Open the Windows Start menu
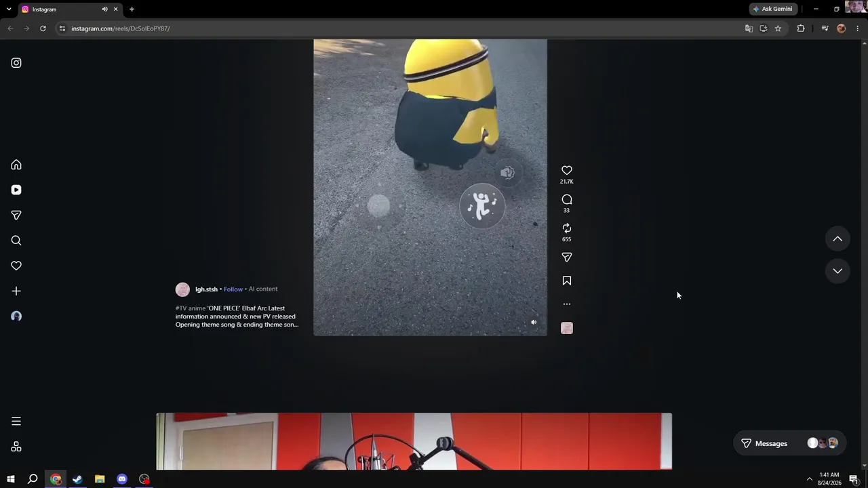Viewport: 868px width, 488px height. click(11, 479)
